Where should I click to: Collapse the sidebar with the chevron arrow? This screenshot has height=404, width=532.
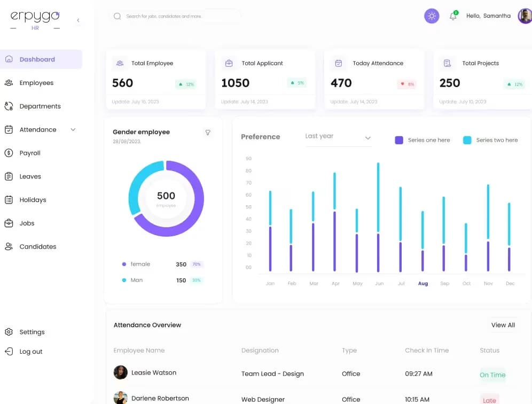(78, 20)
